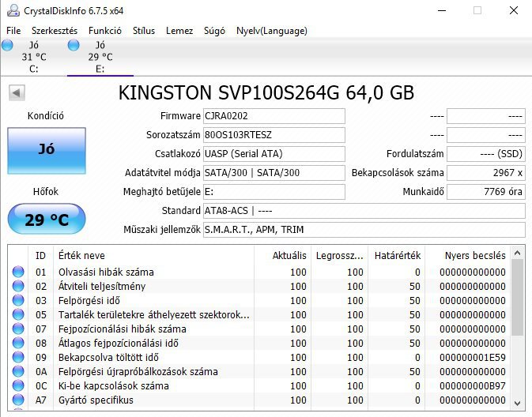Select the Átviteli teljesítmény row

(x=258, y=286)
